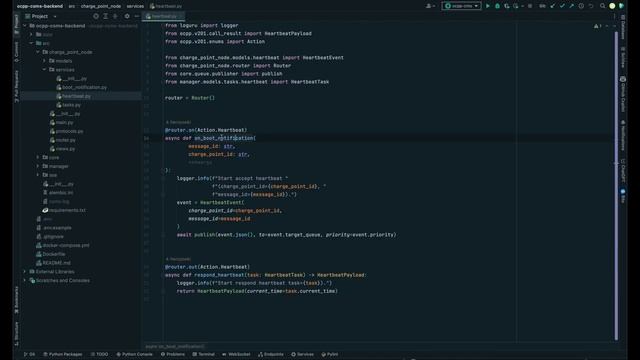
Task: Open the Project panel gear options
Action: (127, 16)
